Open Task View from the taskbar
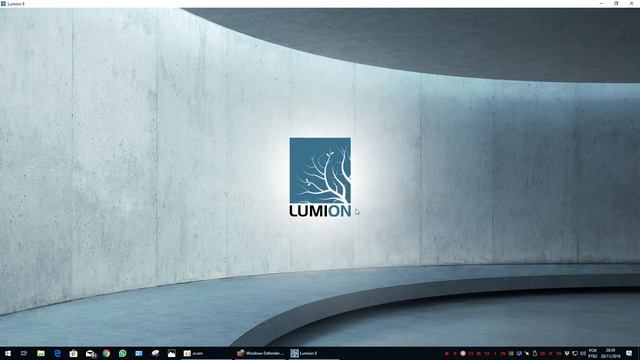 coord(24,353)
